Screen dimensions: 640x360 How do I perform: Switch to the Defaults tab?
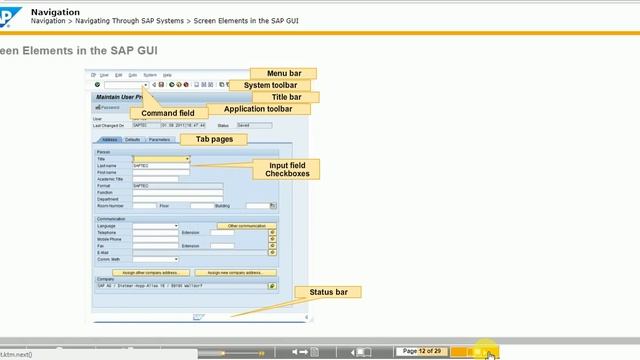[x=133, y=140]
